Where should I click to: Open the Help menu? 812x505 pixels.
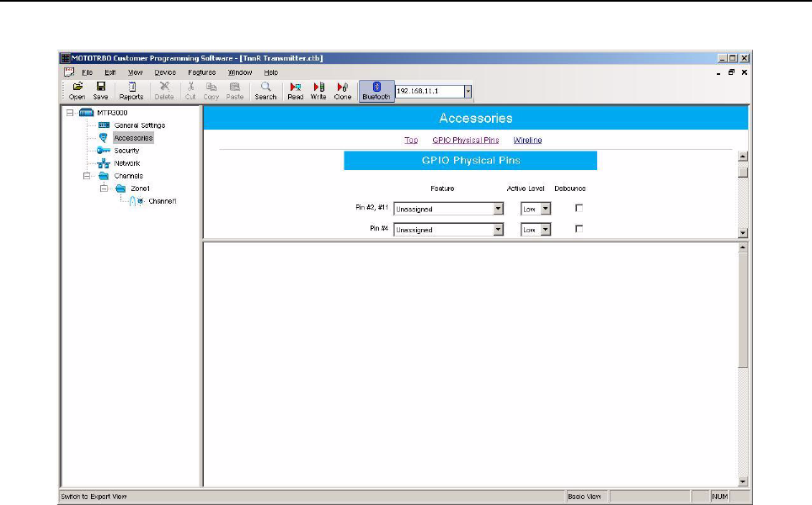tap(271, 72)
